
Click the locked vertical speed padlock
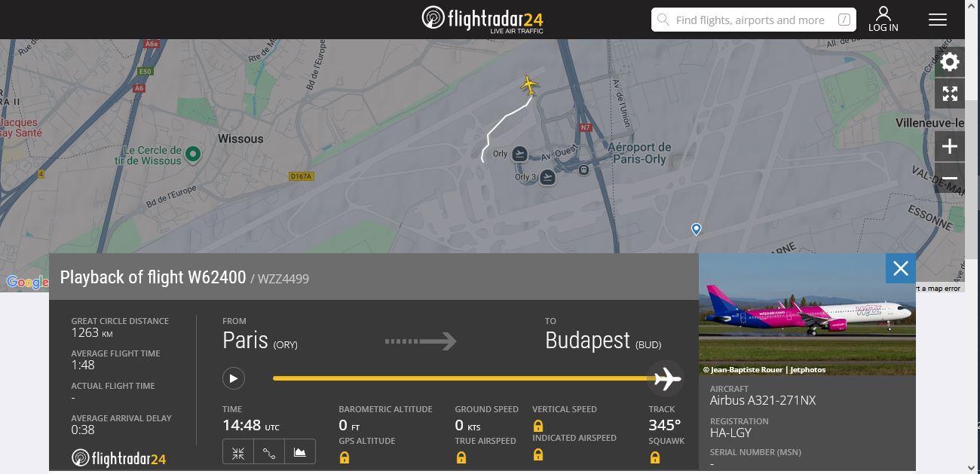pos(538,426)
